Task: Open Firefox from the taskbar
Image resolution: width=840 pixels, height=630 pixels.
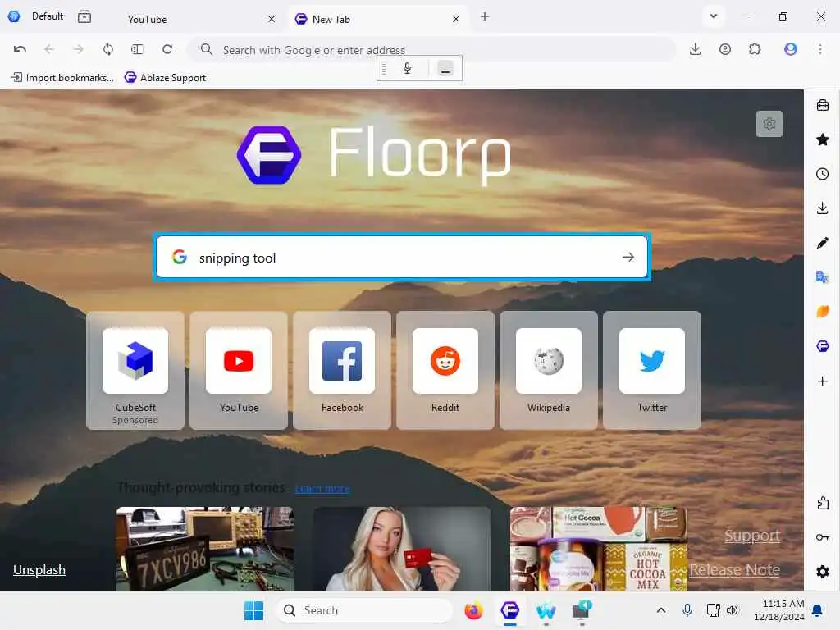Action: point(473,610)
